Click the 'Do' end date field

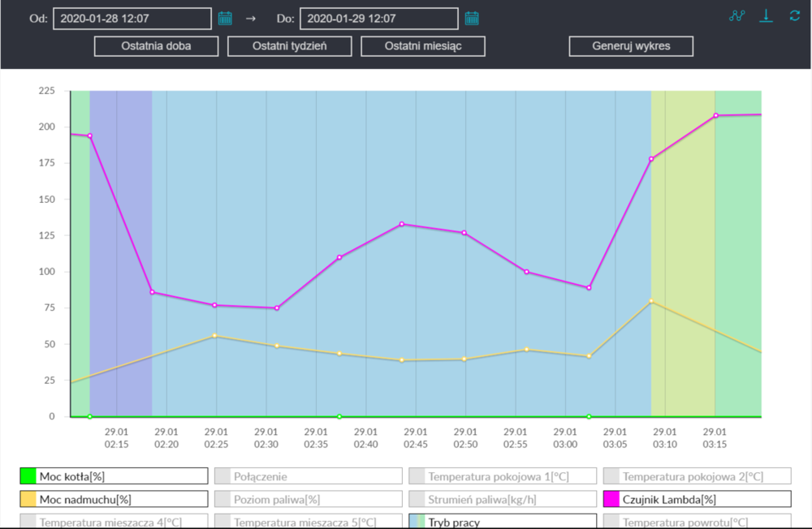point(378,18)
